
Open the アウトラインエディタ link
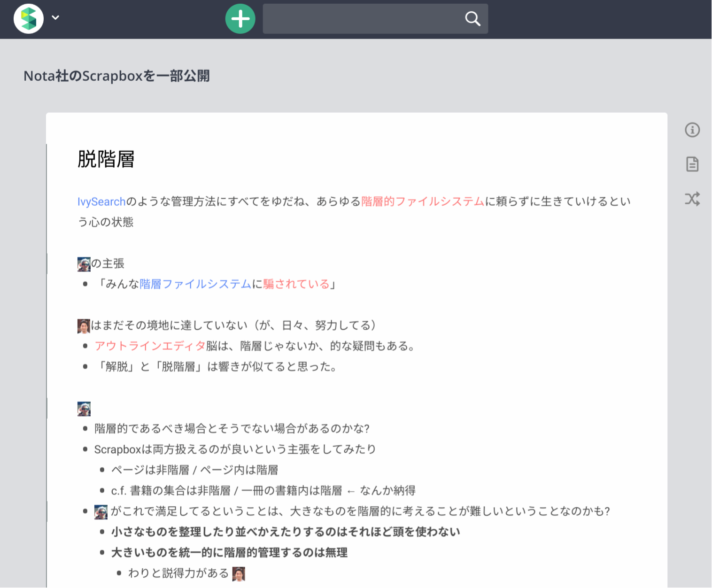click(x=150, y=346)
